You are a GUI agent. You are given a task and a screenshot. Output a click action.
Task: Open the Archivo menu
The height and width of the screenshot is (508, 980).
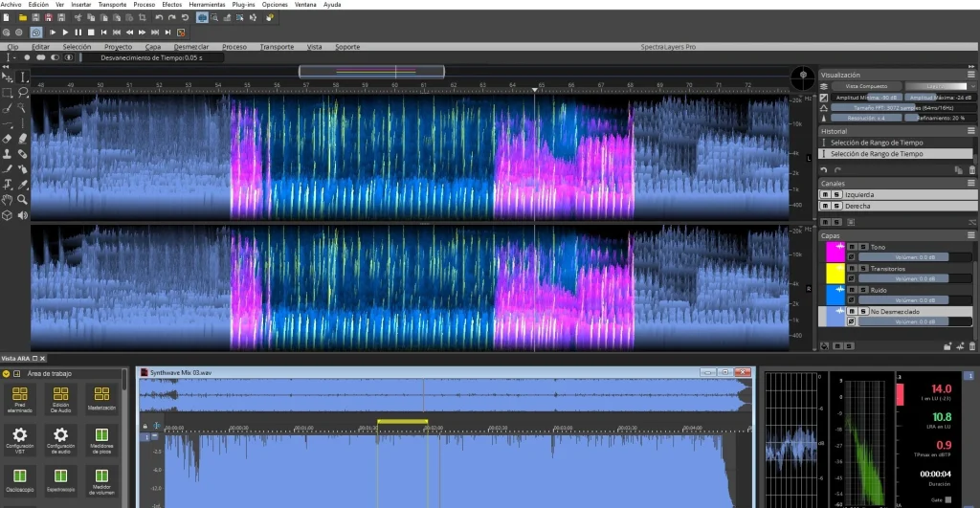11,5
